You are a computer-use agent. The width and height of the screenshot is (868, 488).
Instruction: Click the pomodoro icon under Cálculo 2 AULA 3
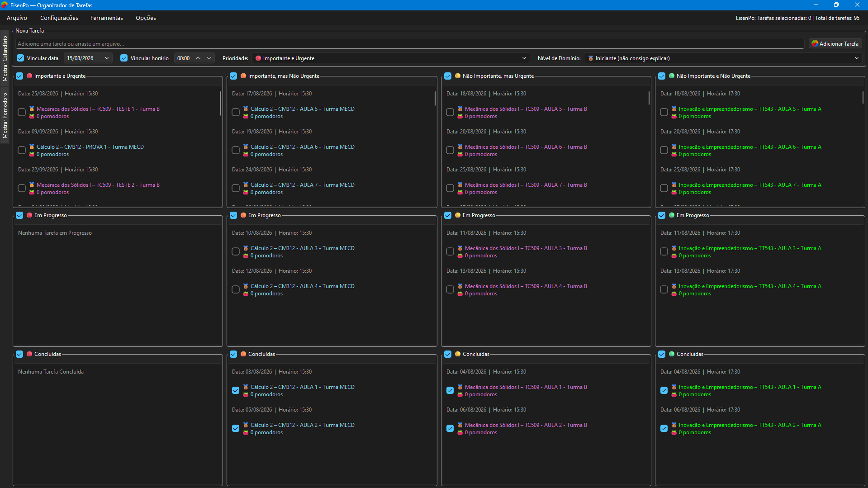tap(246, 256)
